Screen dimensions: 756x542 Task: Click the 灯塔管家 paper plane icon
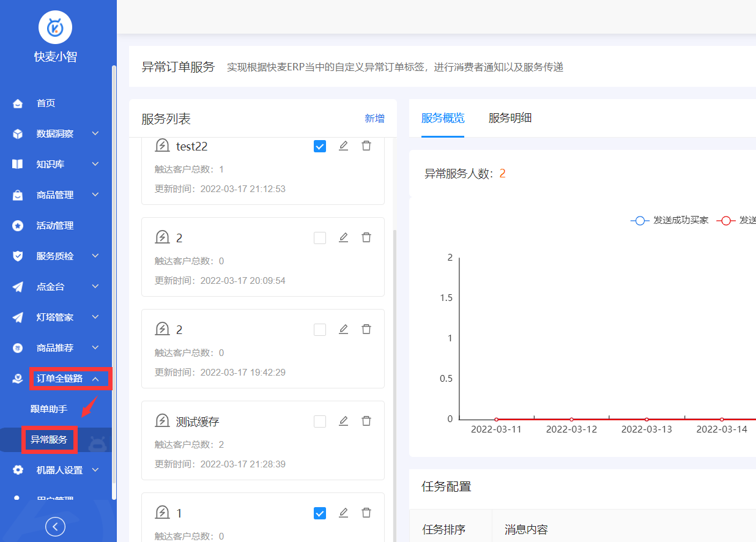tap(18, 317)
